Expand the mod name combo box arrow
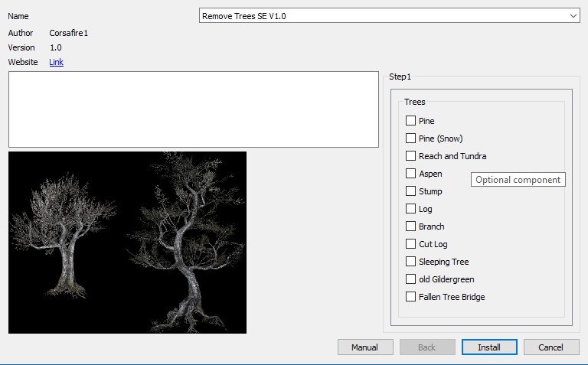 coord(573,15)
